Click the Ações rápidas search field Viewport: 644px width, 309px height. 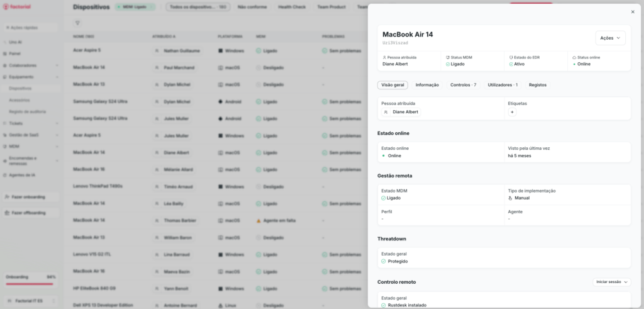click(30, 28)
